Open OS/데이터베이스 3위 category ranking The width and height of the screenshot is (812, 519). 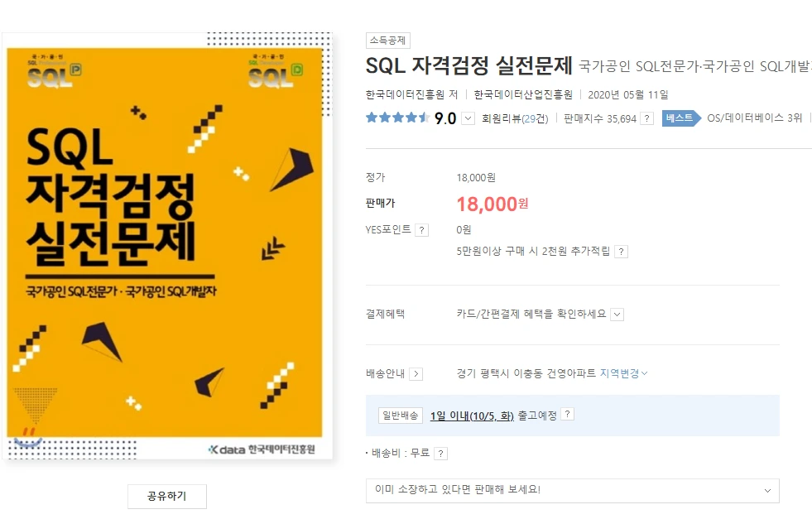[753, 118]
